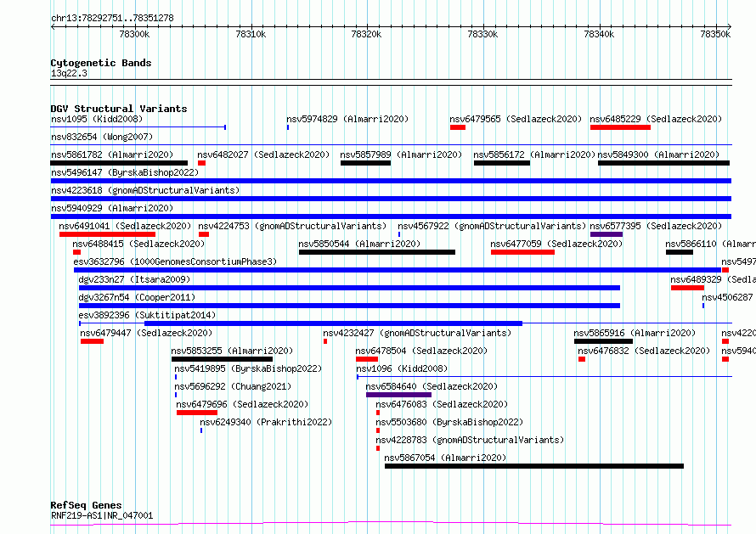
Task: Open the nsv5496147 (ByrskaBishop2022) blue bar
Action: (391, 181)
